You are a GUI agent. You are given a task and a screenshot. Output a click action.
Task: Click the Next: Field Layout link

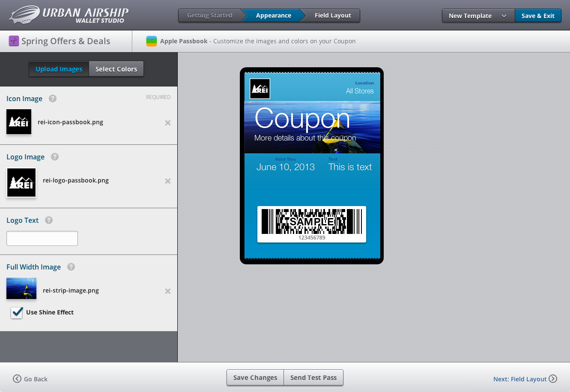tap(525, 379)
